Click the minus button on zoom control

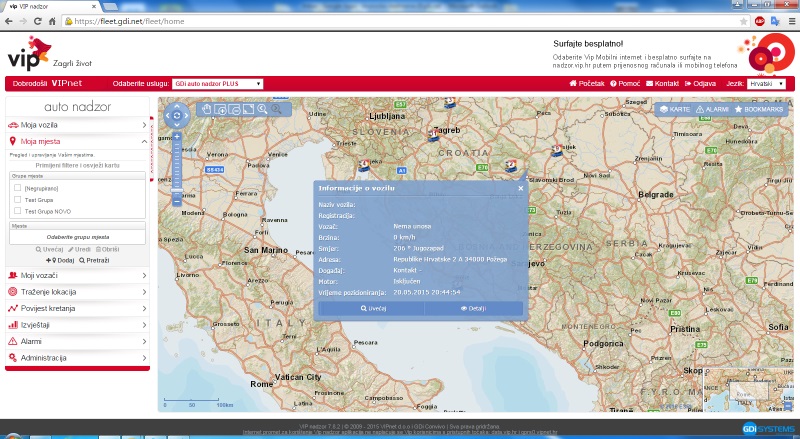click(177, 201)
